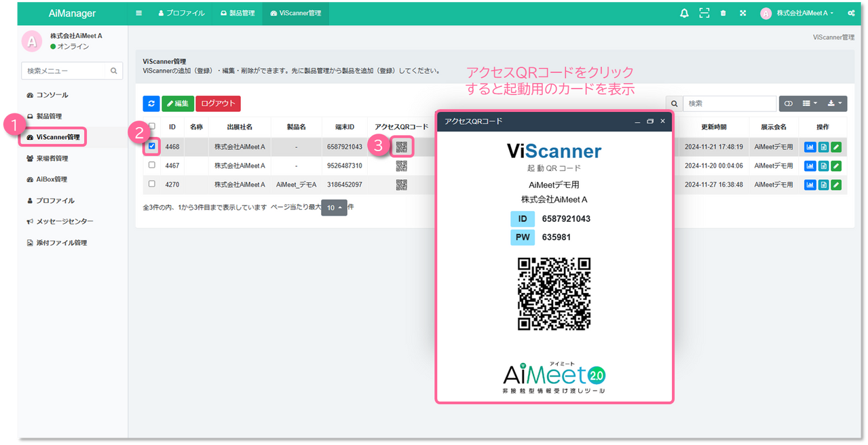Focus the 検索メニュー sidebar search field

point(64,71)
